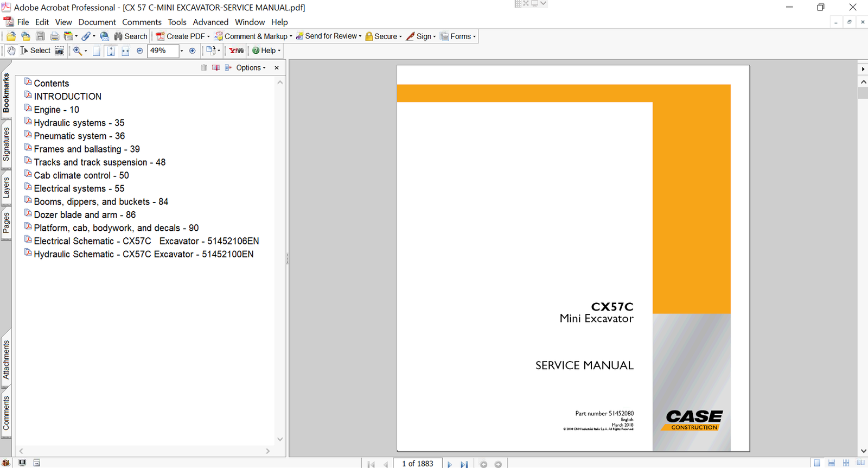This screenshot has width=868, height=468.
Task: Open the Advanced menu
Action: tap(210, 22)
